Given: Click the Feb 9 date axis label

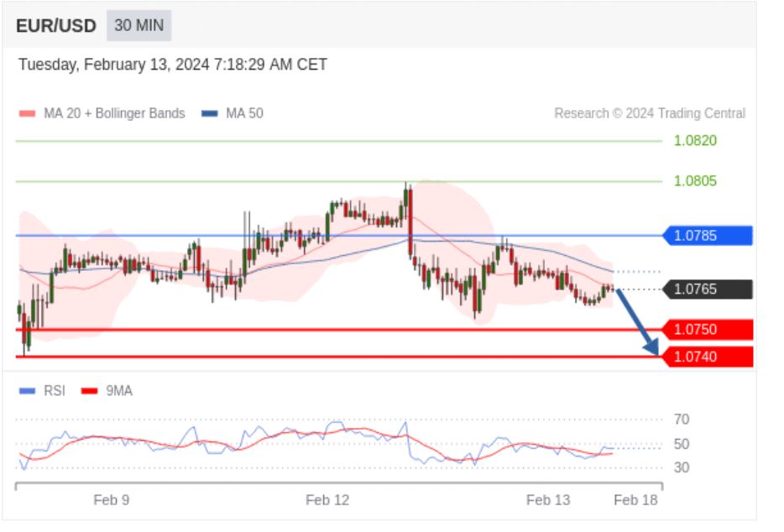Looking at the screenshot, I should (x=112, y=500).
